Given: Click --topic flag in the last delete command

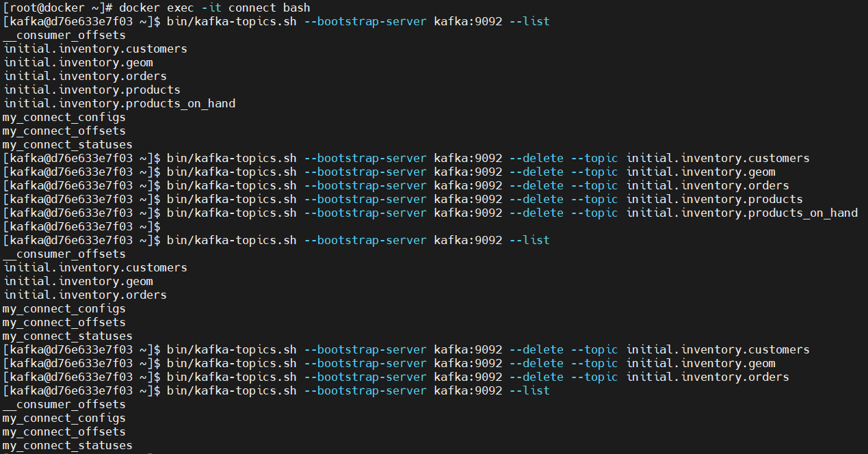Looking at the screenshot, I should 594,377.
